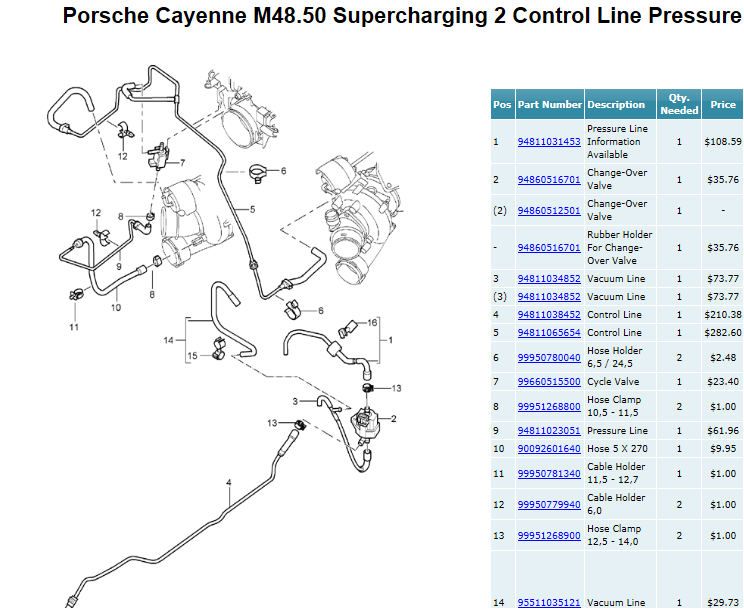Open part number 94860512501 link
The height and width of the screenshot is (609, 744).
[x=549, y=210]
